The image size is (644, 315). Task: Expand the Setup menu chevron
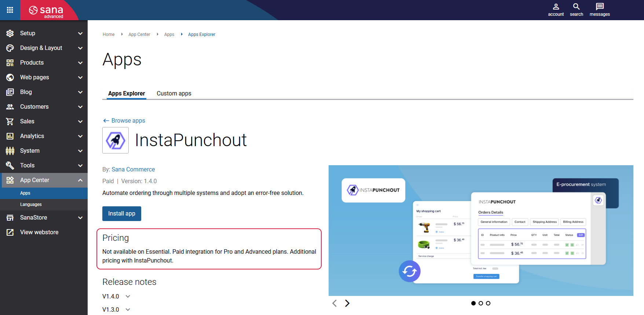80,33
